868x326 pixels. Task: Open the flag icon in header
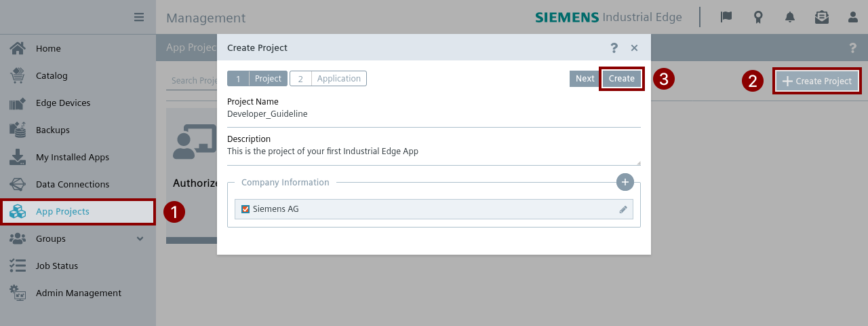[726, 17]
